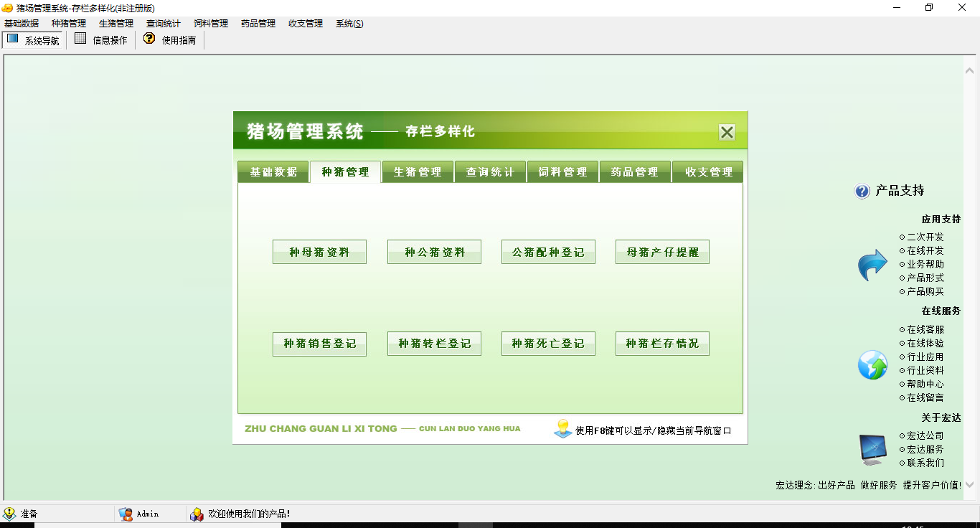The image size is (980, 528).
Task: Click the 欢迎使用我们的产品! status message
Action: point(249,514)
